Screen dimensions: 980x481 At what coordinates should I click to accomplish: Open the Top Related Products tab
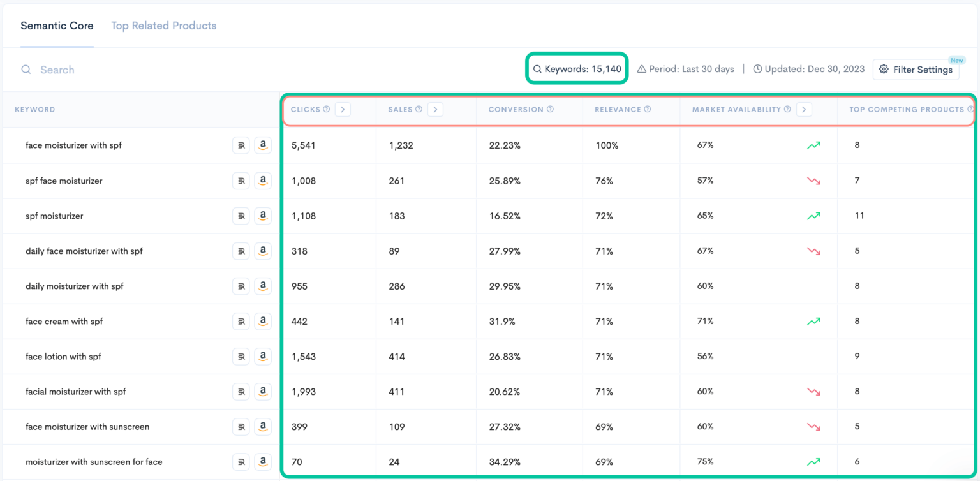tap(164, 26)
